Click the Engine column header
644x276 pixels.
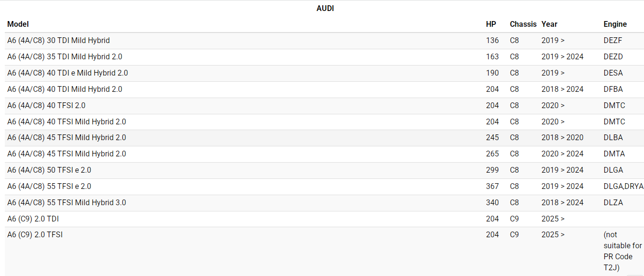(x=615, y=24)
